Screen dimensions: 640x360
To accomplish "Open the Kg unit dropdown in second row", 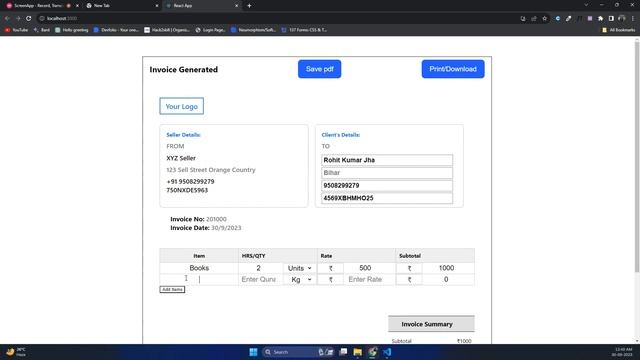I will [300, 280].
